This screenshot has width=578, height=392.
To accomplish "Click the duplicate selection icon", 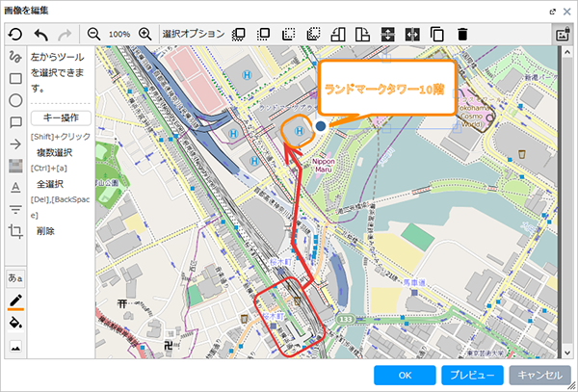I will tap(437, 34).
